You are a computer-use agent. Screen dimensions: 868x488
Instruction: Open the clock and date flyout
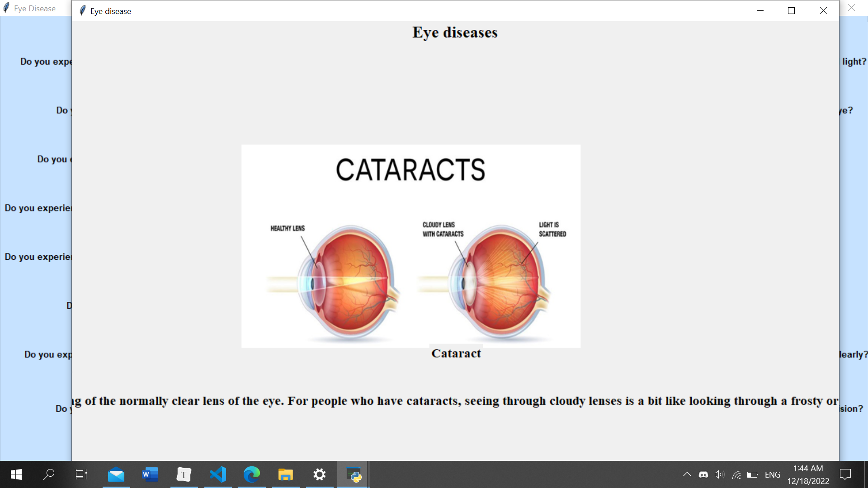pos(808,474)
